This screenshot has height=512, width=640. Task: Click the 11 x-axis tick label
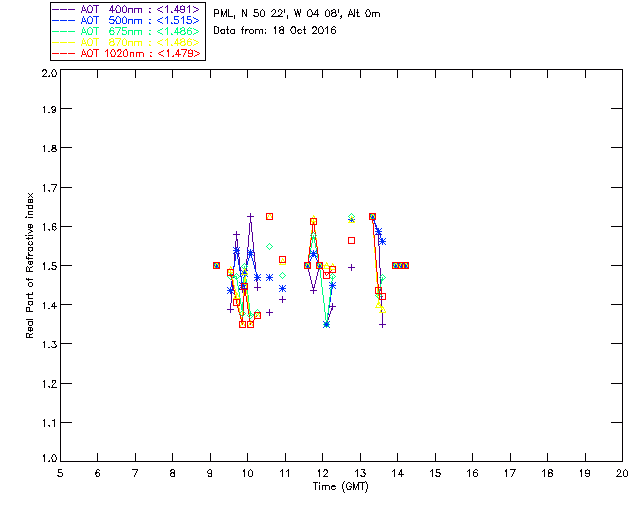[x=285, y=474]
